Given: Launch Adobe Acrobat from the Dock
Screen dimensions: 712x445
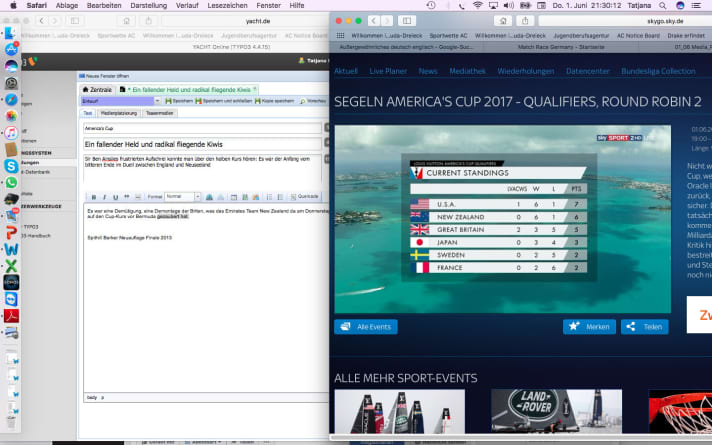Looking at the screenshot, I should click(x=11, y=316).
